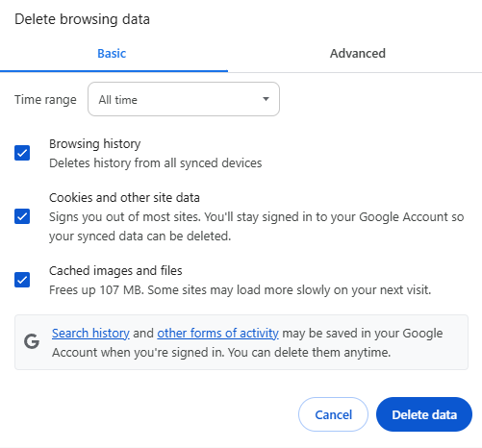Follow the other forms of activity link
This screenshot has height=448, width=482.
coord(217,334)
